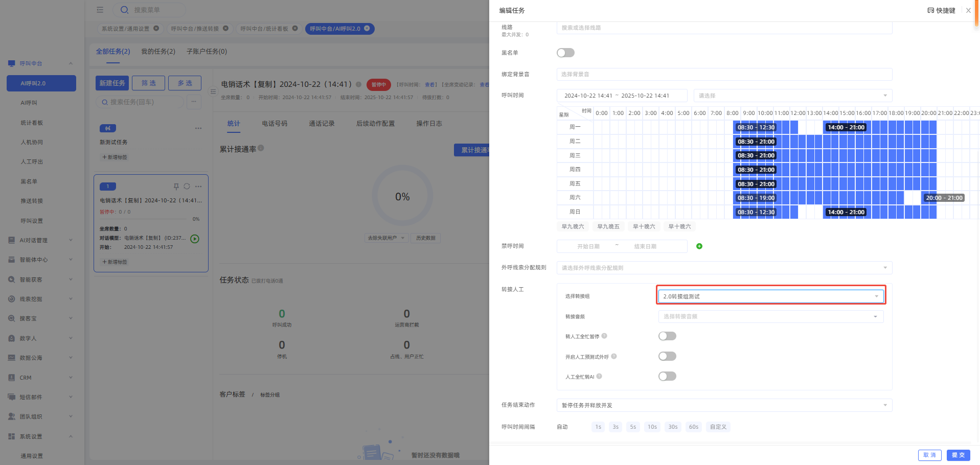Toggle the 开启人工预测式外呼 switch
This screenshot has height=465, width=980.
tap(667, 356)
